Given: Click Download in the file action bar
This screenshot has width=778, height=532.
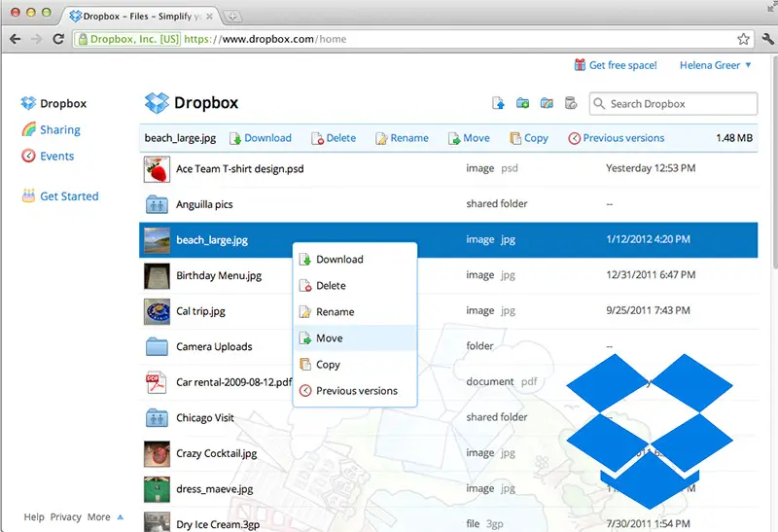Looking at the screenshot, I should [x=261, y=138].
